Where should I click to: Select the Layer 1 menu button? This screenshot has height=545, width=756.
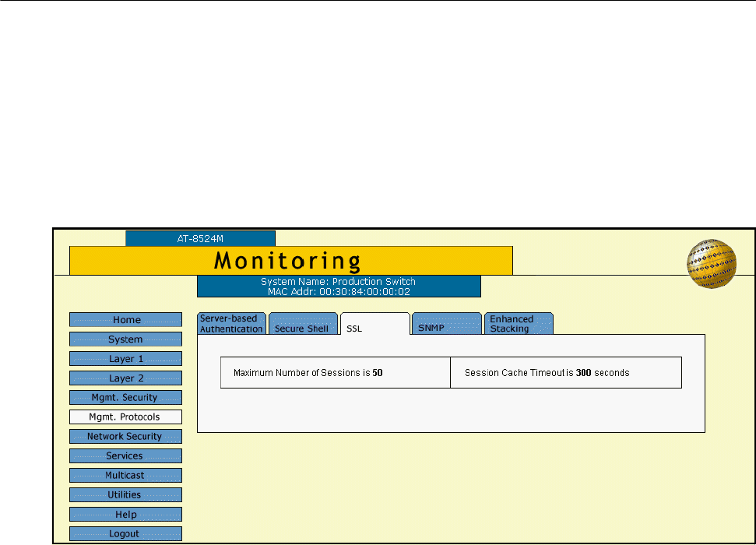tap(125, 359)
